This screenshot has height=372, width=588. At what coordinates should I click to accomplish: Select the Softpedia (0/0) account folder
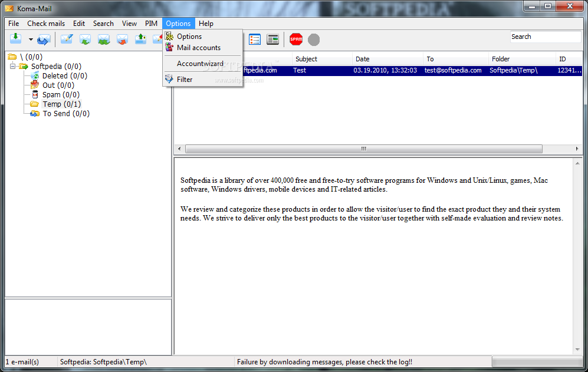tap(56, 67)
